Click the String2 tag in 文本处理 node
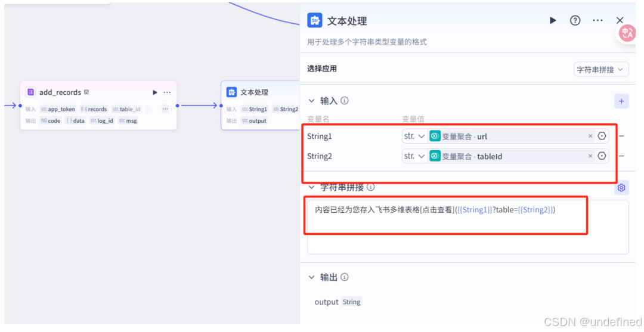 tap(286, 109)
